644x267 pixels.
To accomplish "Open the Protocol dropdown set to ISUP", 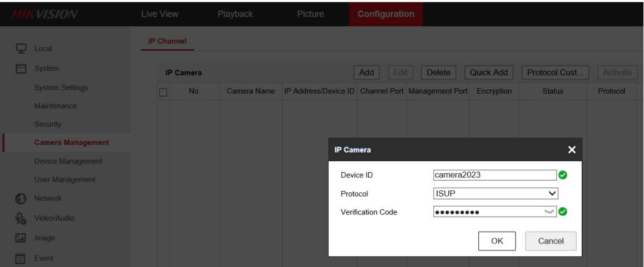I will click(495, 194).
